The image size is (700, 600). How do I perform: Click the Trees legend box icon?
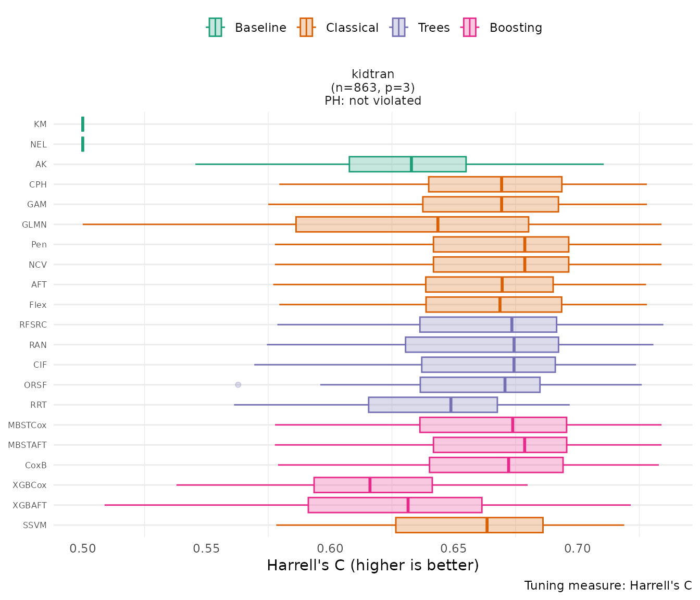[398, 28]
